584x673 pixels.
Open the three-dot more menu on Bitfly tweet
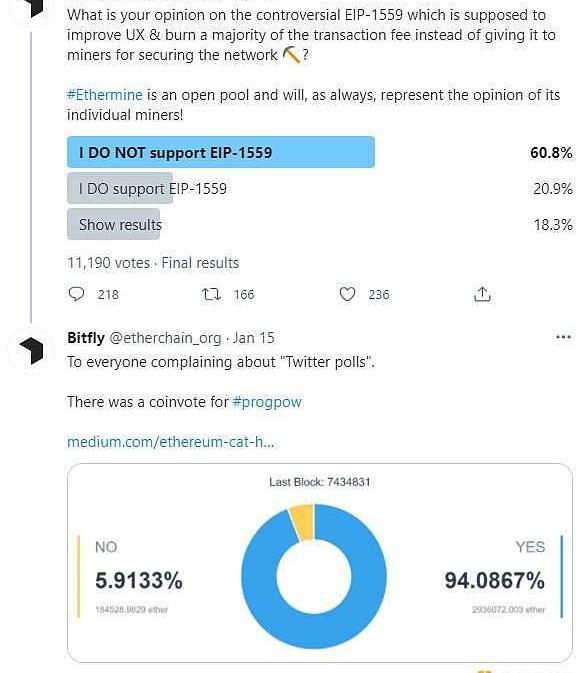[x=563, y=337]
